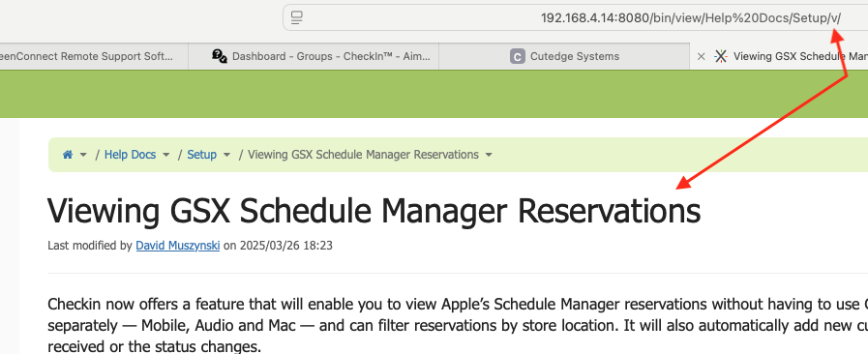Viewport: 868px width, 354px height.
Task: Click the Cutedge Systems 'C' favicon
Action: (x=517, y=56)
